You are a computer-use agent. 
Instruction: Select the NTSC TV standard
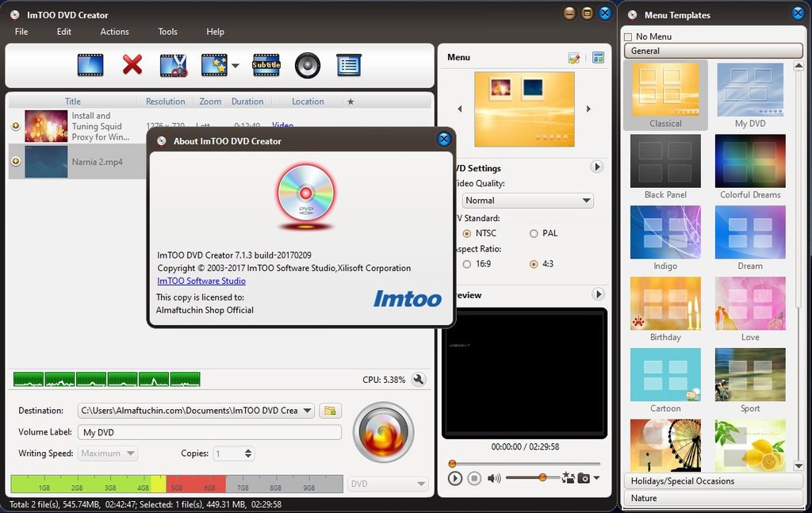pos(467,233)
